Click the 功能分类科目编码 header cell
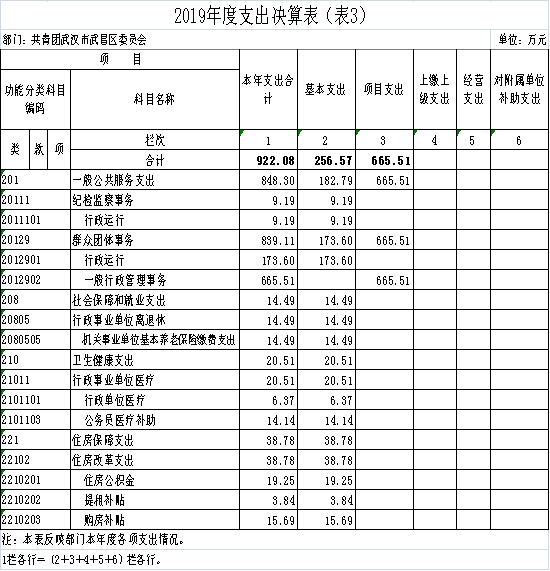The height and width of the screenshot is (571, 550). click(x=35, y=99)
